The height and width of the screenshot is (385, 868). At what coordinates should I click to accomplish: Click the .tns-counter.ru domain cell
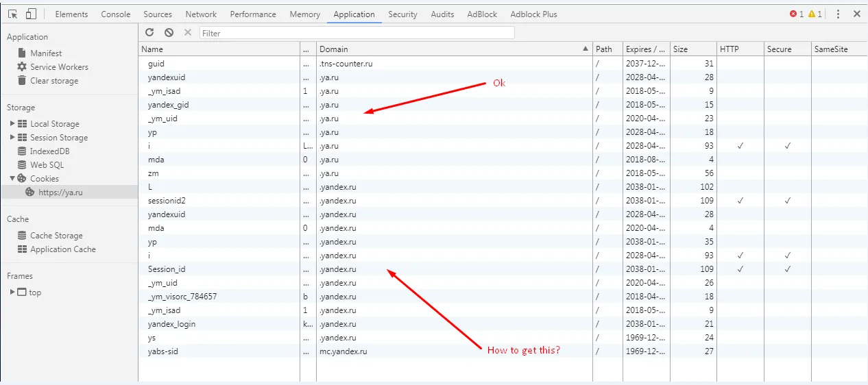pyautogui.click(x=454, y=63)
